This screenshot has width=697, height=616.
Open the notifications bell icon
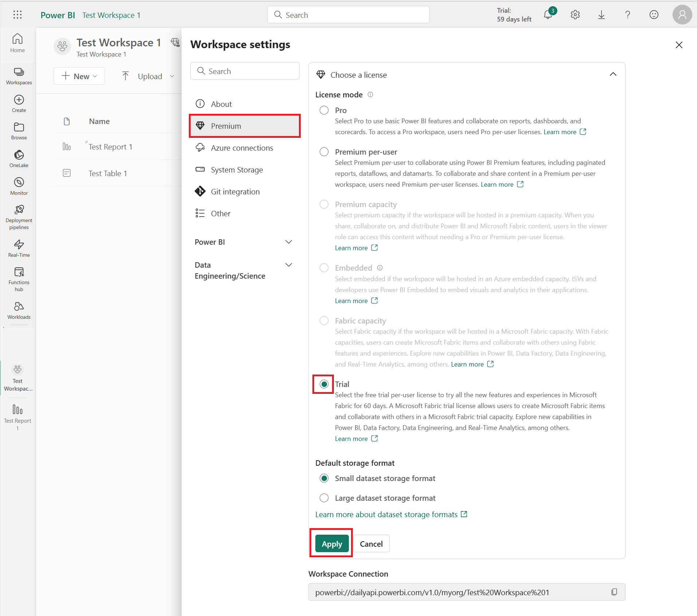point(548,15)
